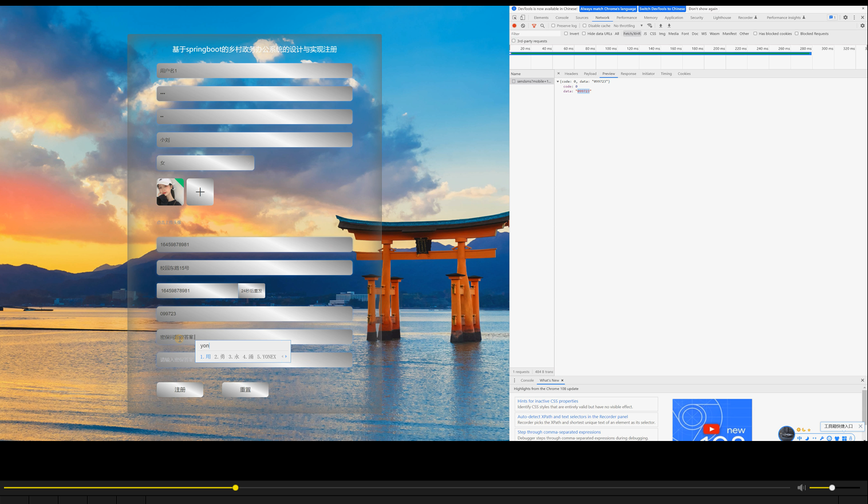Click the 校园东路15号 address field

[255, 267]
